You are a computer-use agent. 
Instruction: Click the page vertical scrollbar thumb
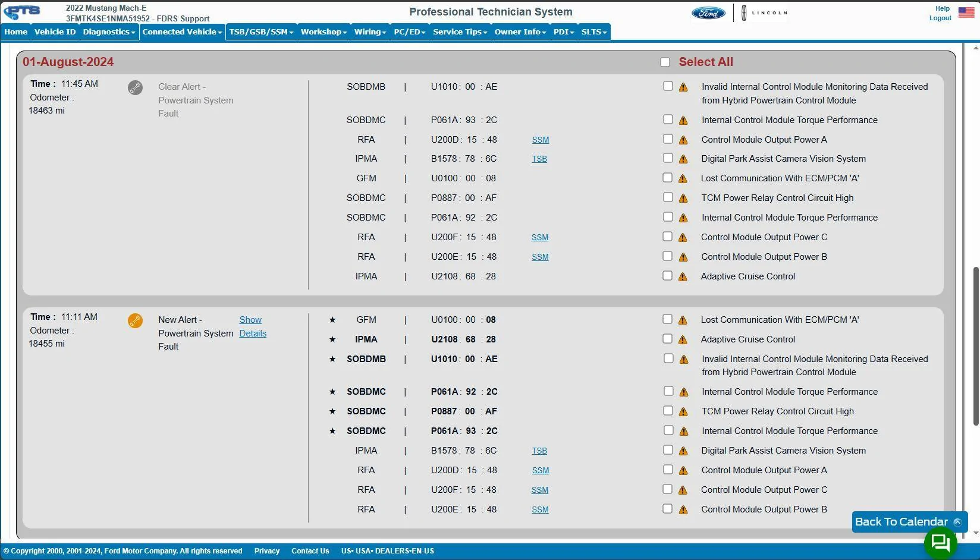pos(976,346)
